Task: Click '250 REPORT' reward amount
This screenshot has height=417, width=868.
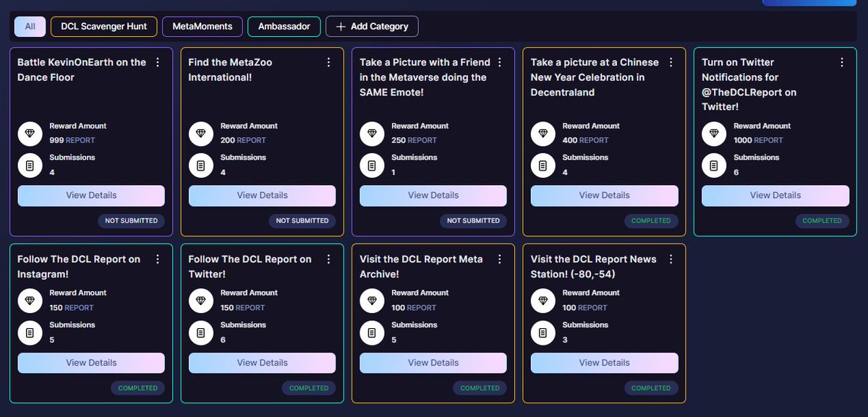Action: [x=414, y=140]
